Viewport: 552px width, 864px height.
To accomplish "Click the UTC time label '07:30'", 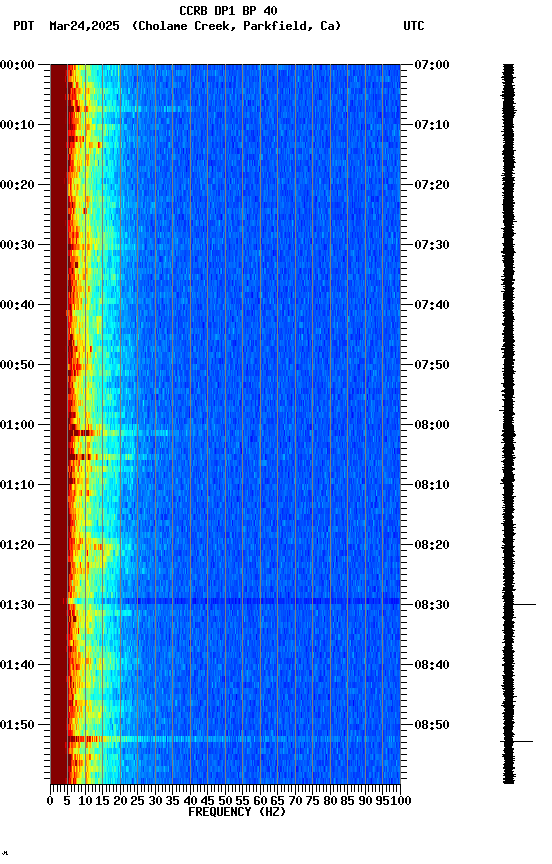I will 432,245.
